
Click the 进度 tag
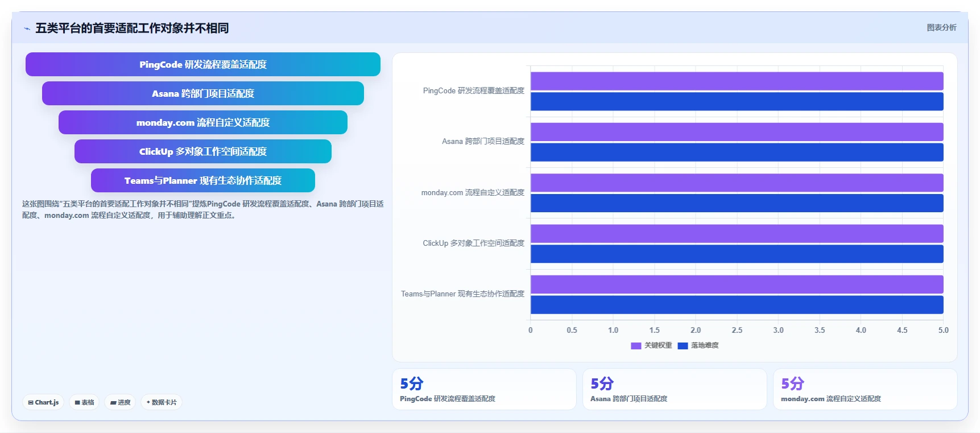[x=120, y=402]
